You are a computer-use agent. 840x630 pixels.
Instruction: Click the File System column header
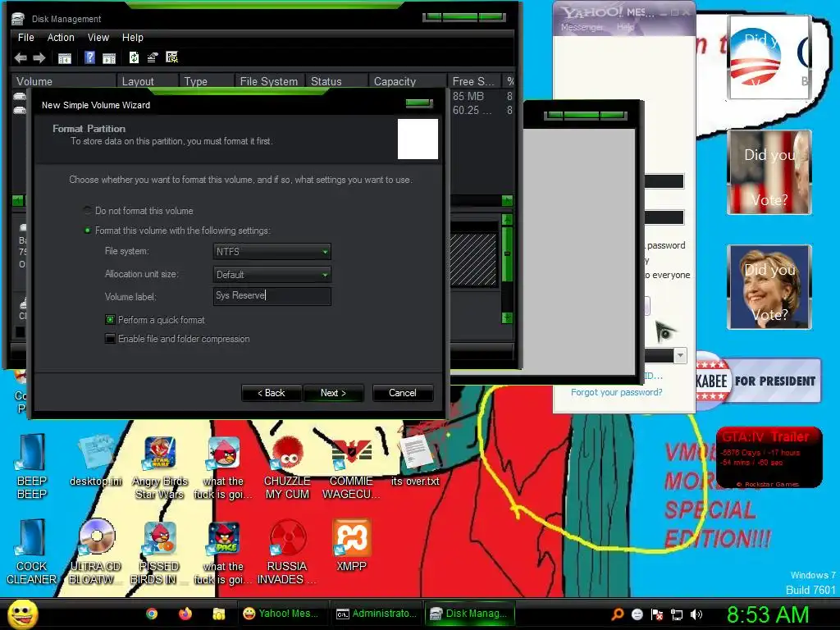click(270, 81)
